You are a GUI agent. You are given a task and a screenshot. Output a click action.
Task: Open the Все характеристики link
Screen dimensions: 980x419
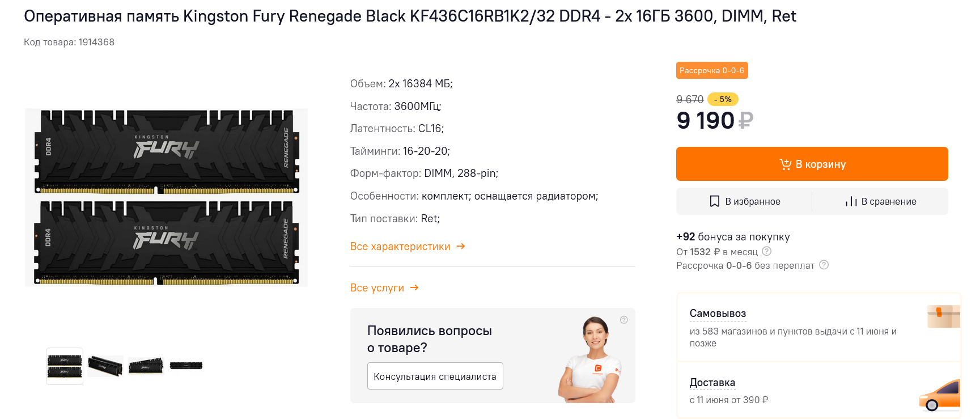(x=400, y=247)
